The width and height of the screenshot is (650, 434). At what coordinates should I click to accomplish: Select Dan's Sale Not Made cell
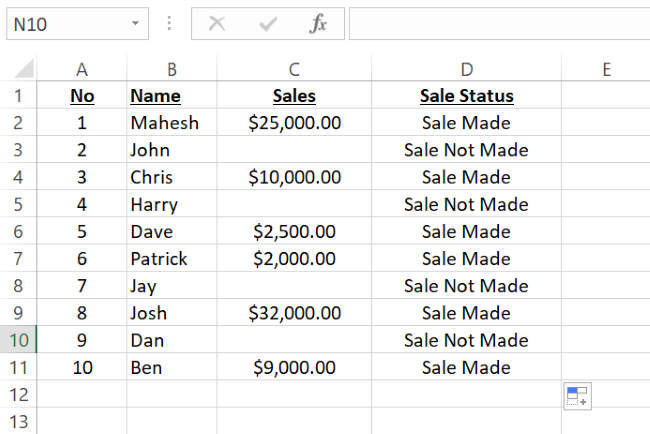[466, 340]
